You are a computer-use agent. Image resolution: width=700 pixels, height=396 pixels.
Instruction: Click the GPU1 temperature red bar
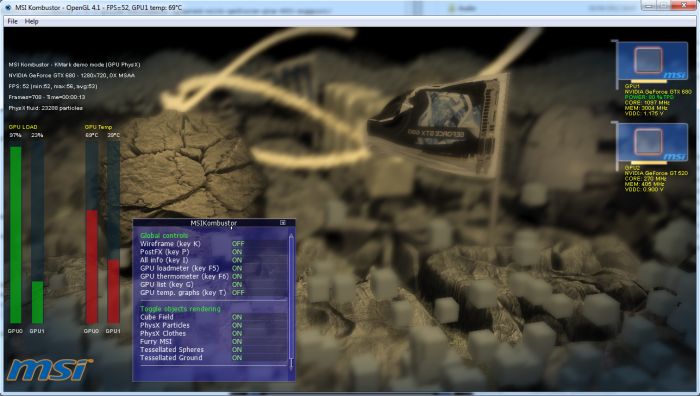(x=113, y=292)
